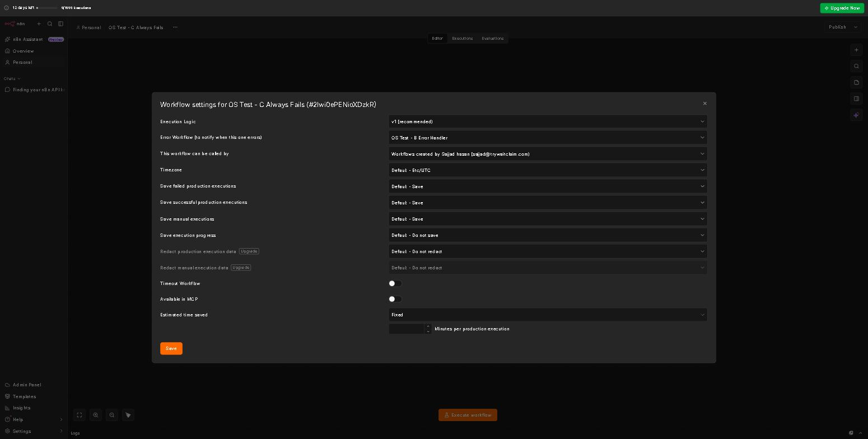This screenshot has width=868, height=439.
Task: Add node with canvas plus button
Action: pyautogui.click(x=856, y=50)
